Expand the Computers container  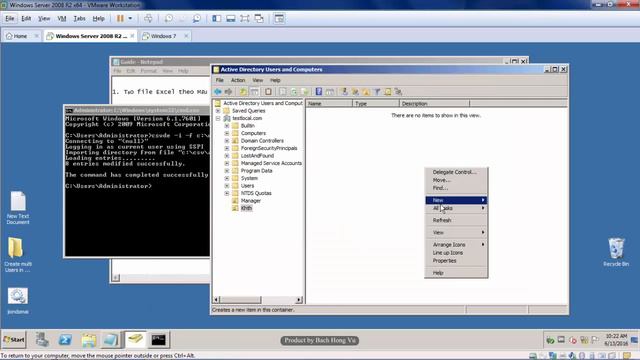click(227, 133)
